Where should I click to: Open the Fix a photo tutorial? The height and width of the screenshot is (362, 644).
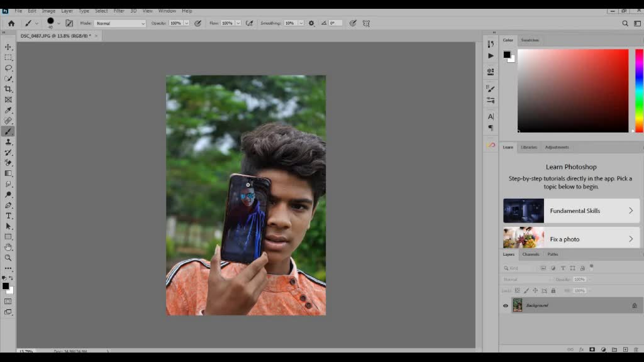571,238
